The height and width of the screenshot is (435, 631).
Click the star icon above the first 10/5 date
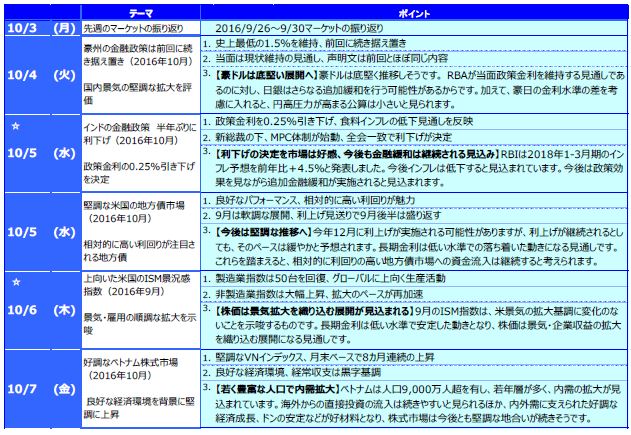[15, 129]
